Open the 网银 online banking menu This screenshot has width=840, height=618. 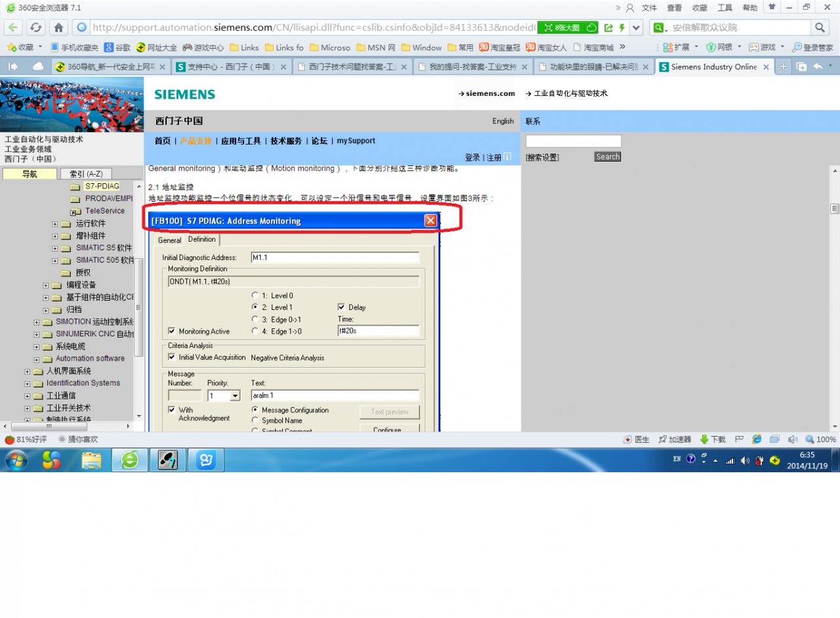(724, 47)
